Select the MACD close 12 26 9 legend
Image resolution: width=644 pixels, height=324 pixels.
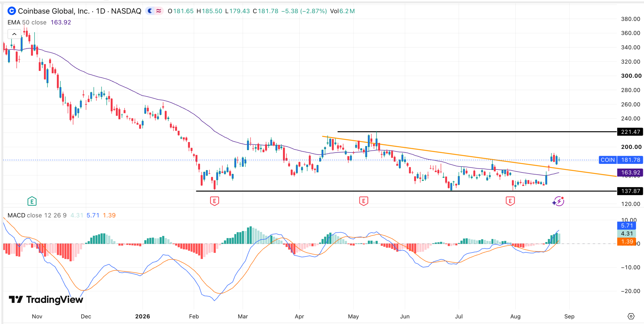point(37,215)
